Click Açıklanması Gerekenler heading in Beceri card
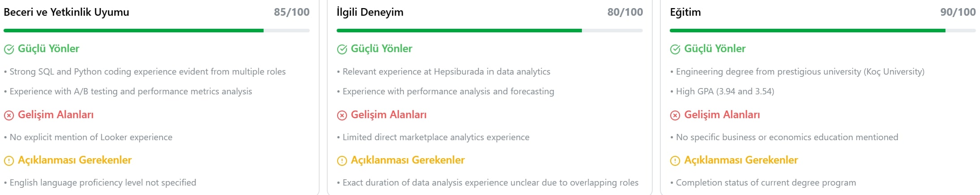The width and height of the screenshot is (980, 195). click(x=75, y=160)
